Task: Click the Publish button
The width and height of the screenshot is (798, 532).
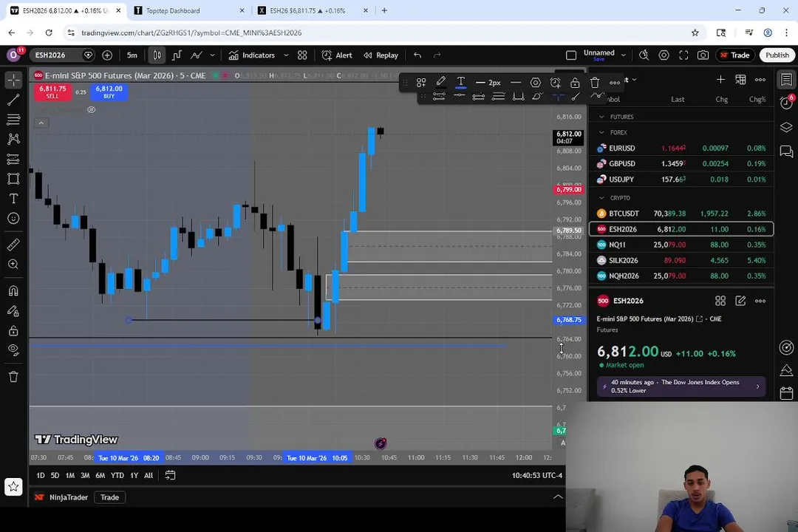Action: (777, 55)
